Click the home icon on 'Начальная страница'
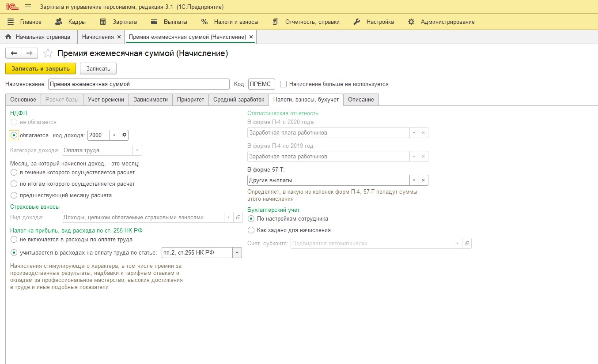The width and height of the screenshot is (598, 364). 8,37
